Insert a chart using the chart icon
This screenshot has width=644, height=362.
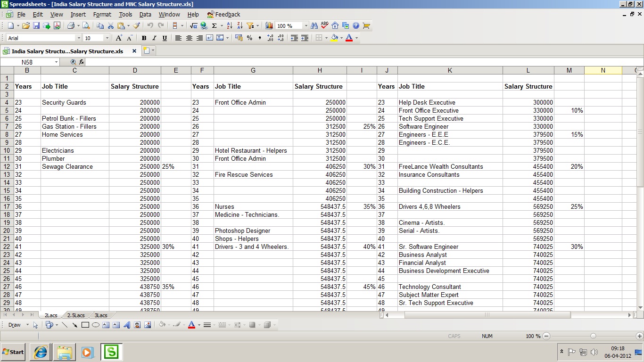(x=269, y=26)
